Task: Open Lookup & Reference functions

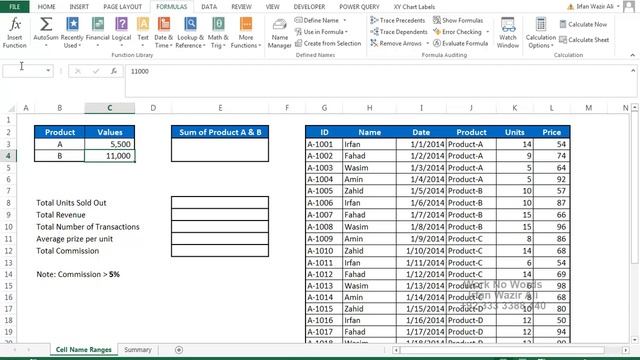Action: [x=190, y=33]
